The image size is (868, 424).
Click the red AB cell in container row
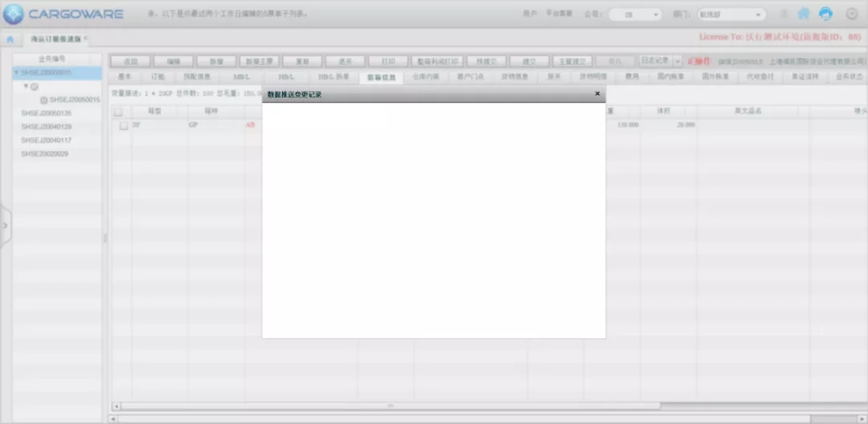pos(250,125)
